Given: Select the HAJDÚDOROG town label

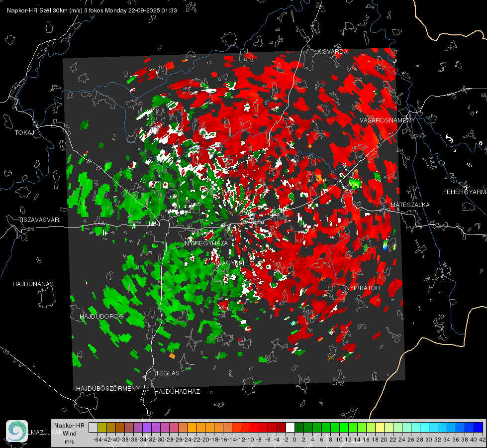Looking at the screenshot, I should point(101,317).
